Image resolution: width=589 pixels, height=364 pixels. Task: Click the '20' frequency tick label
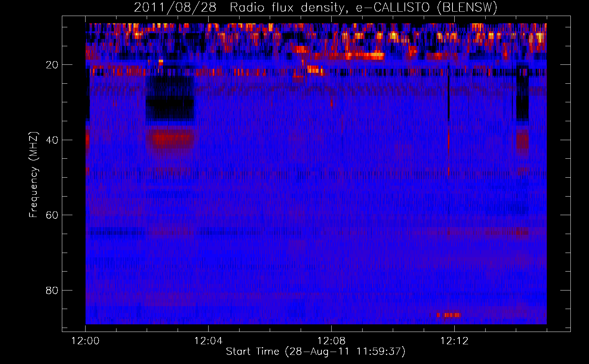(x=52, y=65)
